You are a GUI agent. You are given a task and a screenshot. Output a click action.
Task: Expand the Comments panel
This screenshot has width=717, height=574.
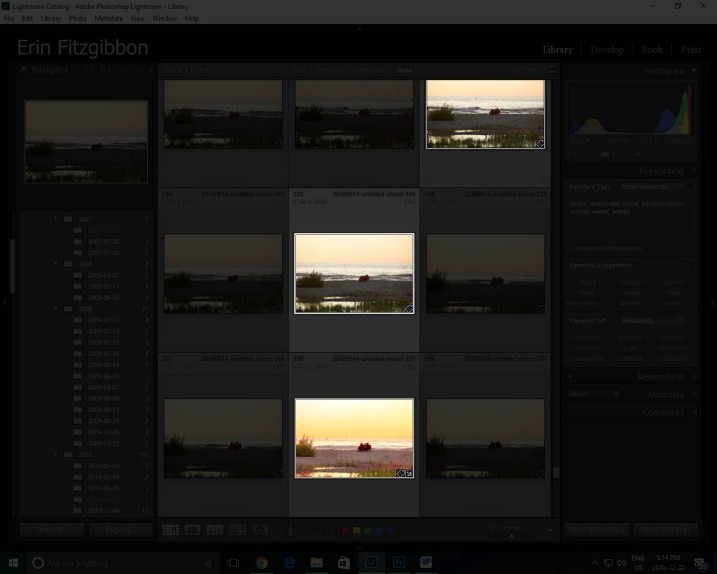[x=694, y=413]
